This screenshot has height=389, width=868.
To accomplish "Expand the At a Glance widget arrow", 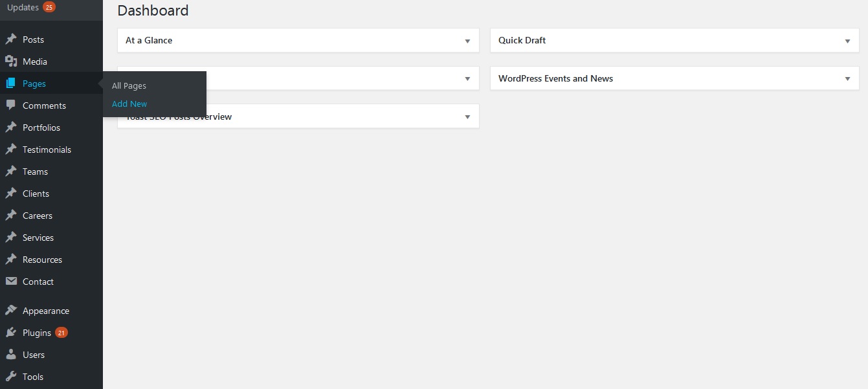I will (467, 41).
